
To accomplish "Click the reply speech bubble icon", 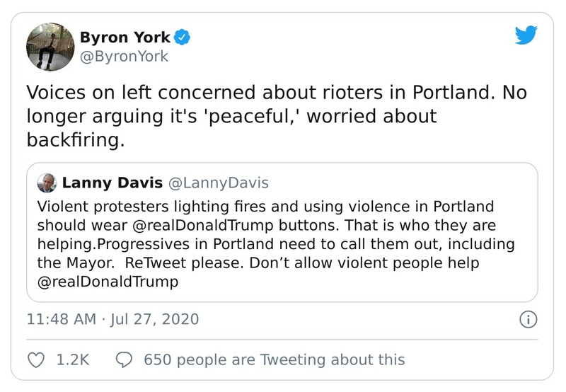I will 124,360.
